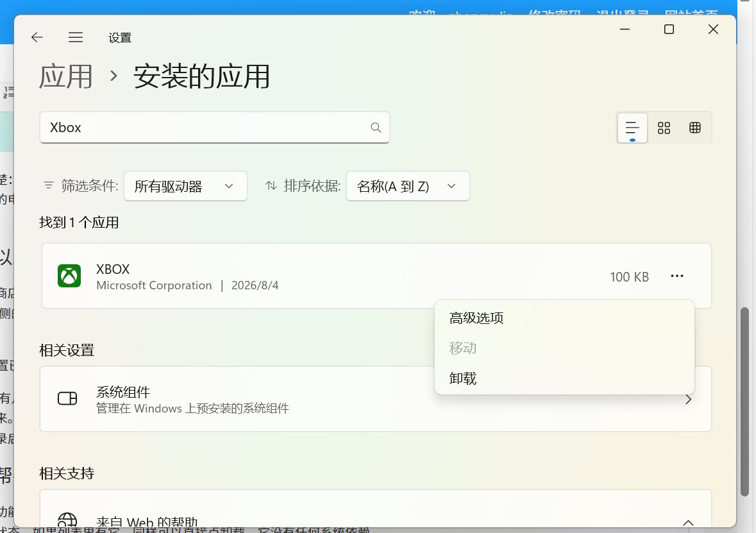Click the XBOX app name text
The height and width of the screenshot is (533, 756).
coord(113,269)
